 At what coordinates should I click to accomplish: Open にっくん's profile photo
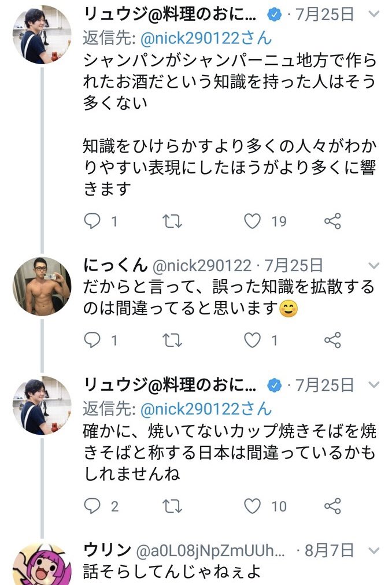42,286
